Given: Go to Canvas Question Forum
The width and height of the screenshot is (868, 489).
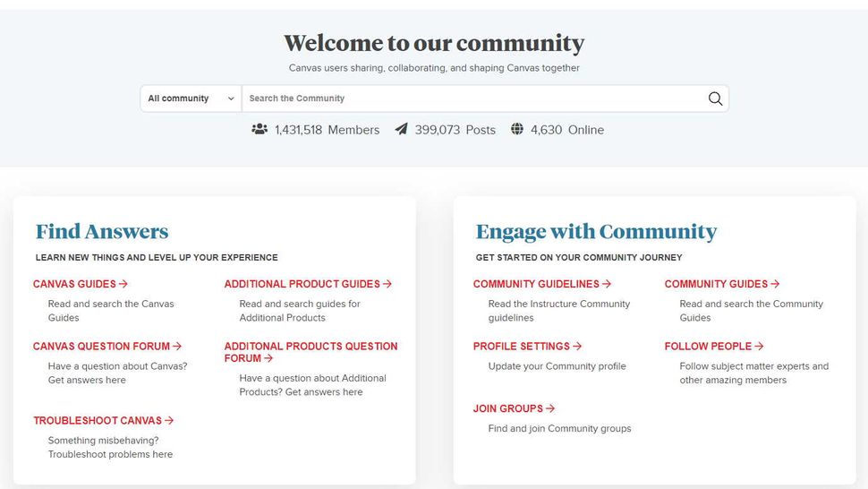Looking at the screenshot, I should coord(107,346).
